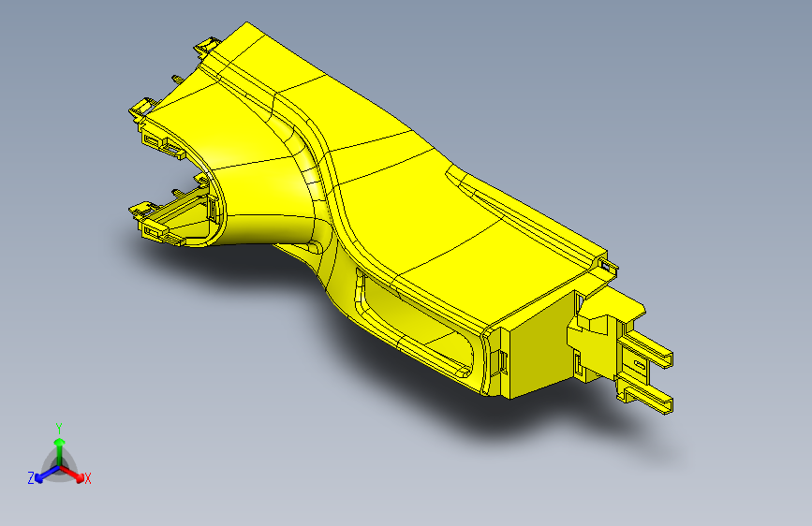Click the blue Z axis arrow on triad
812x526 pixels.
47,474
